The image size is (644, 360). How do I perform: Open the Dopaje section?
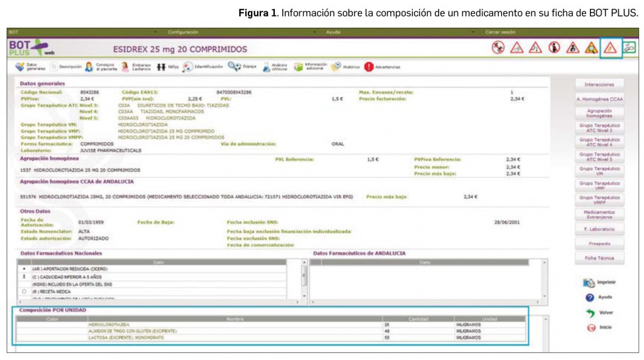tap(234, 67)
